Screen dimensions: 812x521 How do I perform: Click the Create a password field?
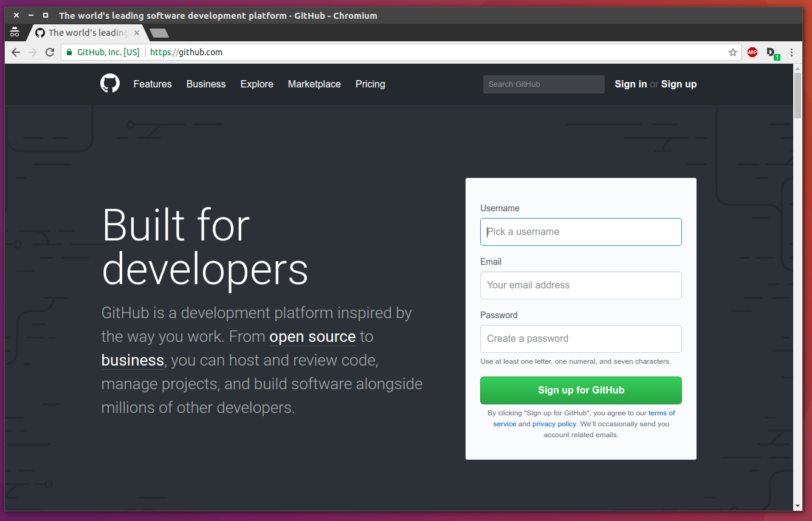(580, 339)
